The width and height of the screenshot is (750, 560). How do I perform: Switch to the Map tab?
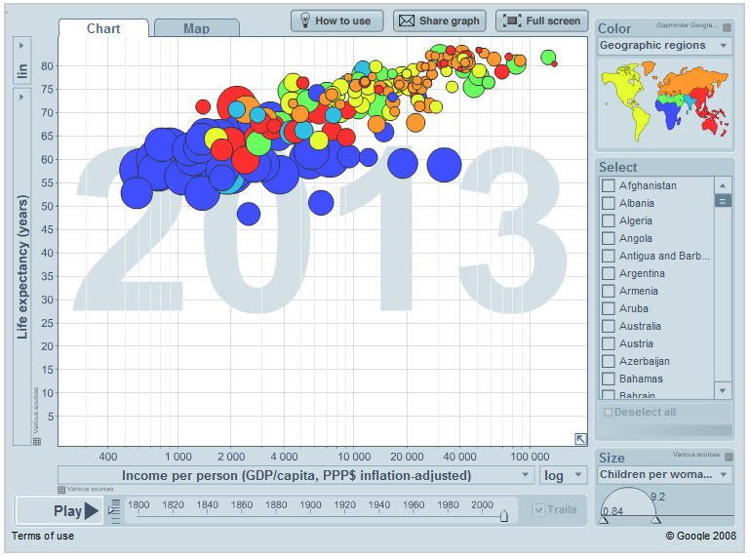196,28
